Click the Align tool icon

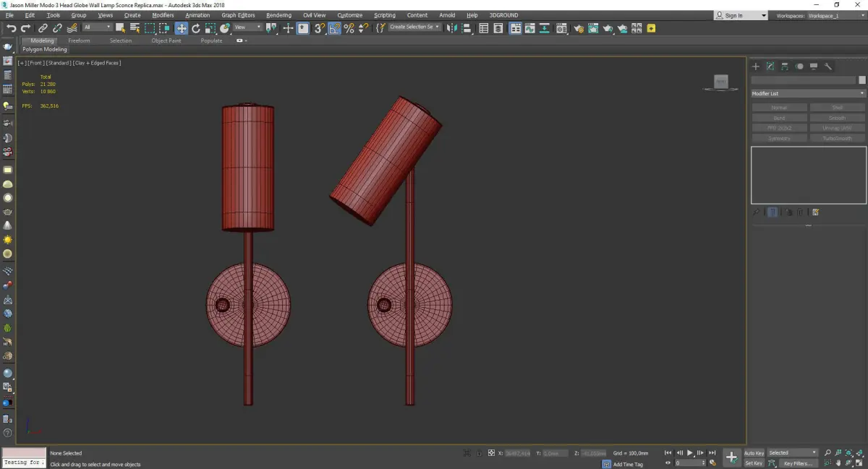(x=467, y=28)
